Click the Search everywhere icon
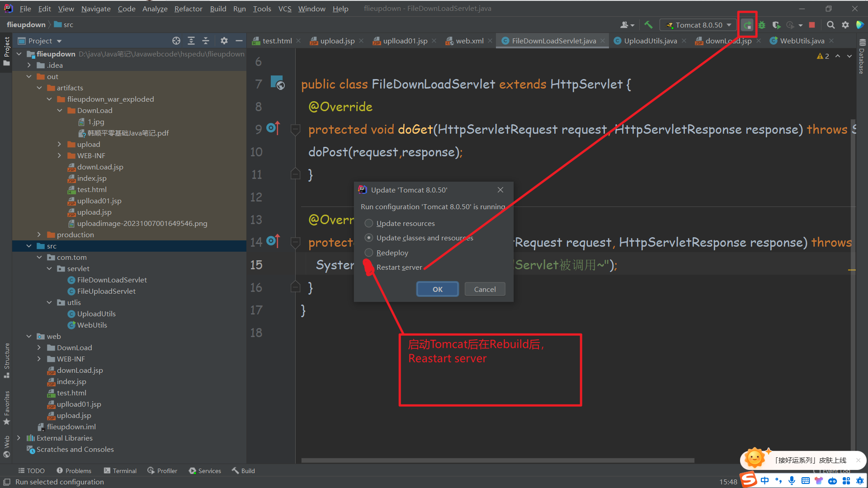This screenshot has width=868, height=488. 830,24
